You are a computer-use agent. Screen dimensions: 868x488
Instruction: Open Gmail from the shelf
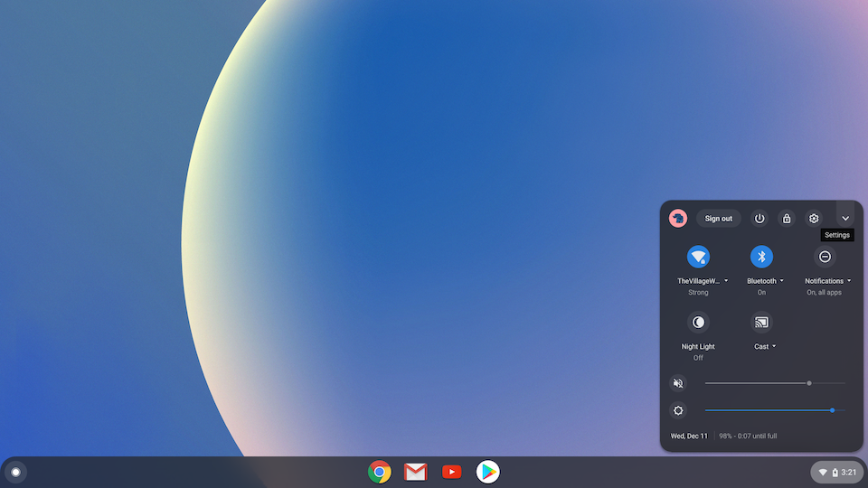[x=415, y=472]
